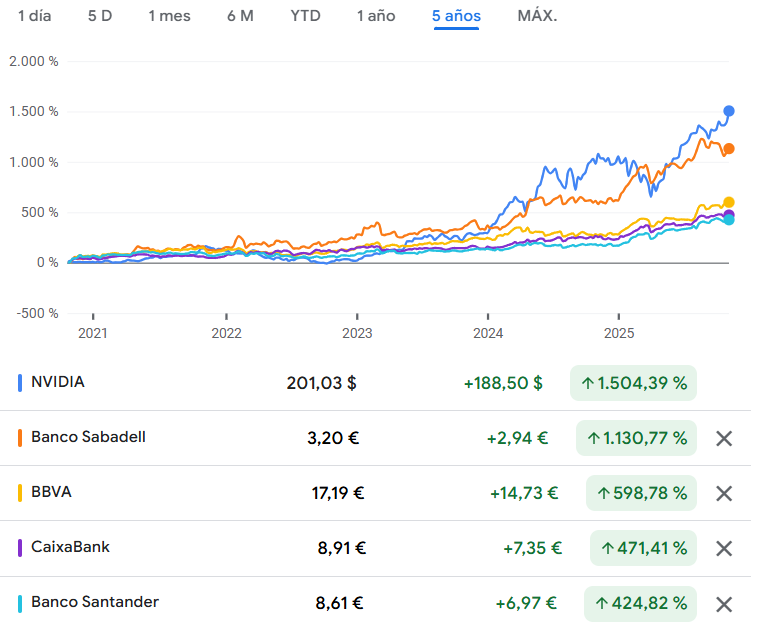775x627 pixels.
Task: Select the 6 M range tab
Action: tap(240, 16)
